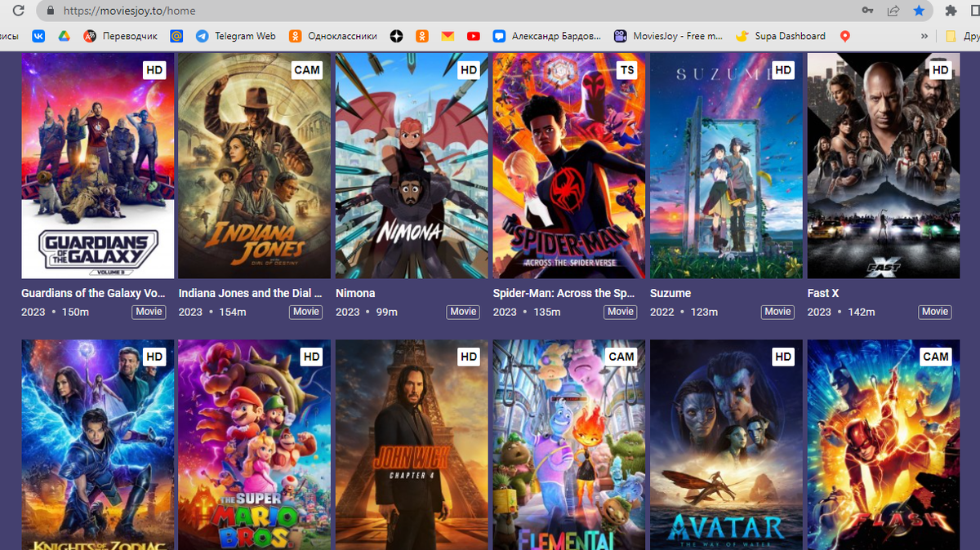Click the site lock icon in address bar

(50, 11)
